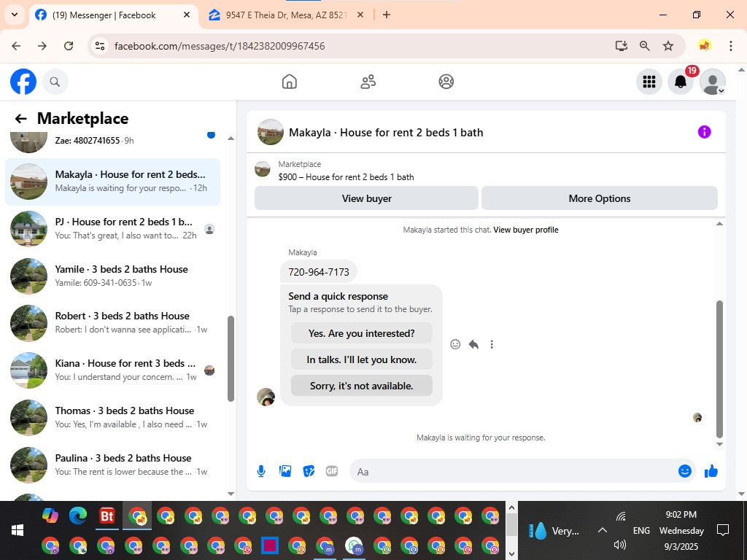747x560 pixels.
Task: Click the browser back arrow
Action: click(x=16, y=46)
